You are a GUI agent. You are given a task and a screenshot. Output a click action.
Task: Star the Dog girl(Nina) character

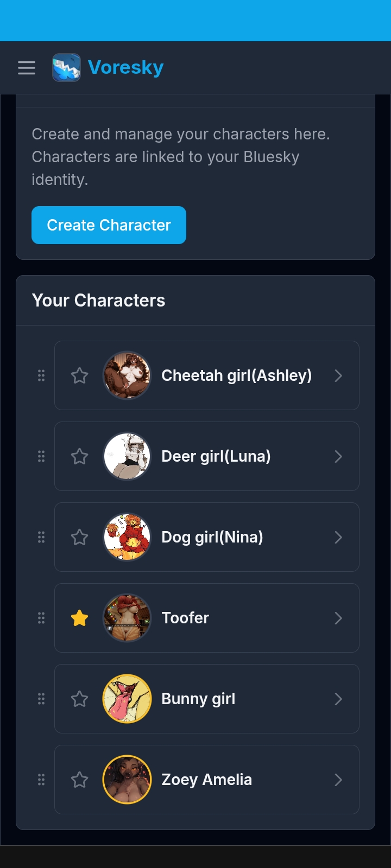pyautogui.click(x=80, y=537)
